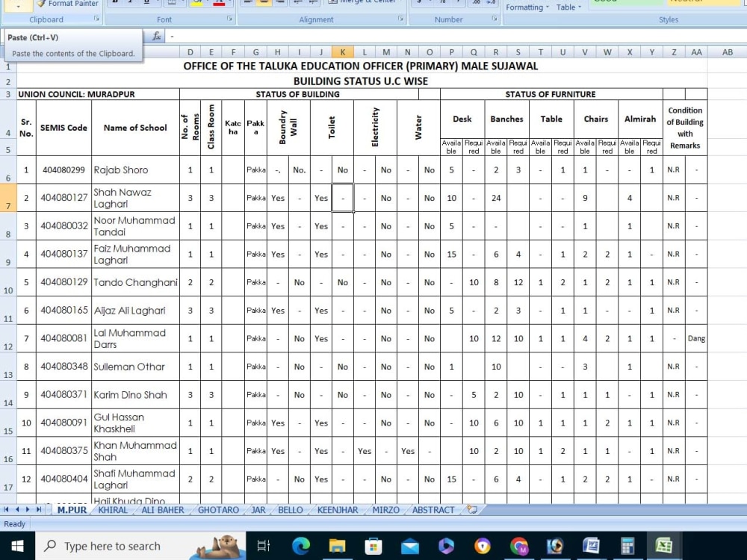Screen dimensions: 747x560
Task: Switch to the BELLO sheet tab
Action: pyautogui.click(x=291, y=509)
